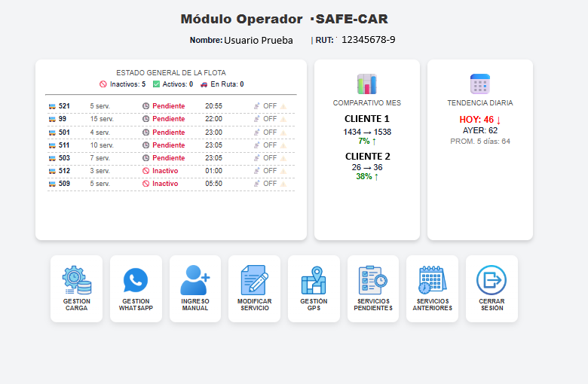Click the Pendiente status of unit 501
The image size is (588, 384).
168,133
